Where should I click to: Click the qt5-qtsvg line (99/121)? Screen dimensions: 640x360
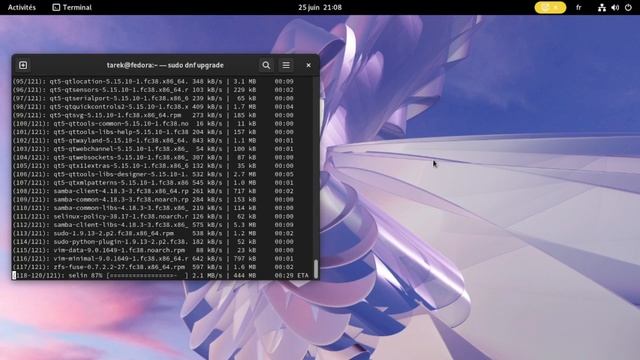pyautogui.click(x=153, y=115)
